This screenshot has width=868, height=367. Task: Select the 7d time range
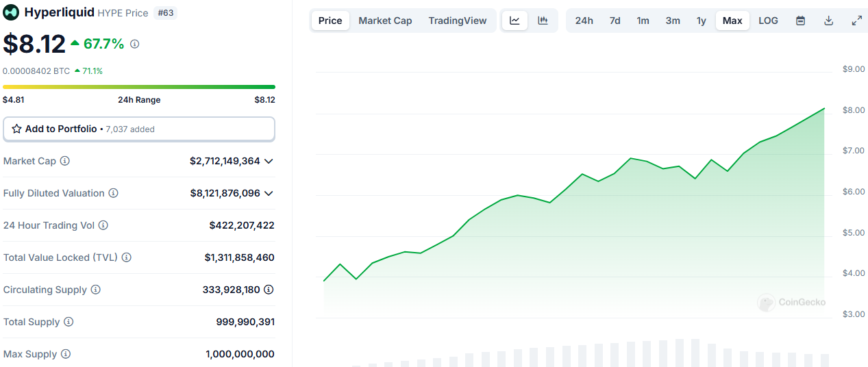[615, 21]
